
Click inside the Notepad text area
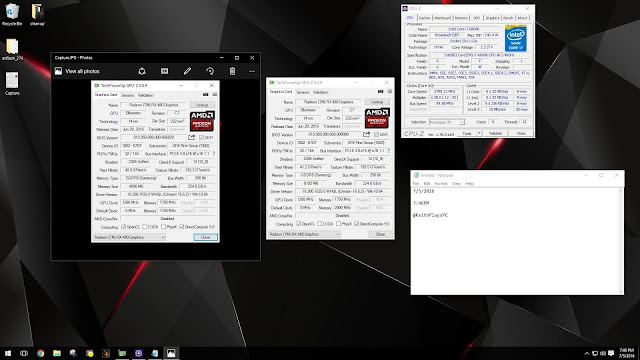coord(516,241)
